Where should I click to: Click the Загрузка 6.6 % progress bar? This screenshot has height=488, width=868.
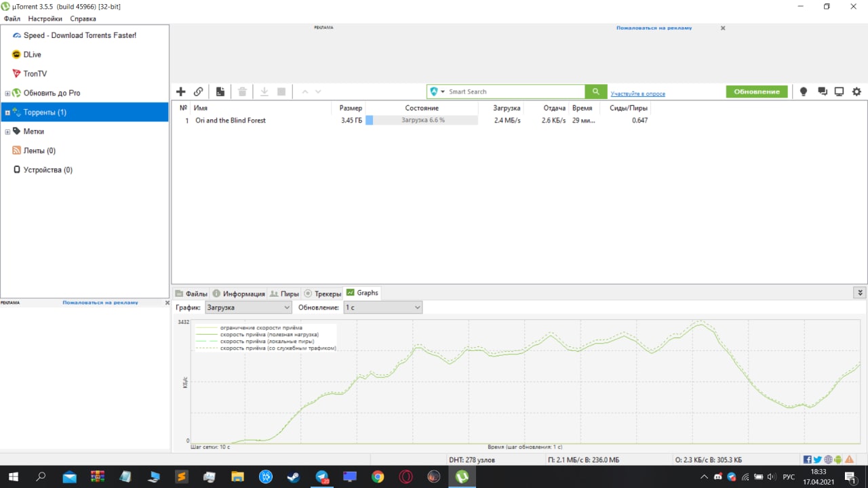[422, 120]
